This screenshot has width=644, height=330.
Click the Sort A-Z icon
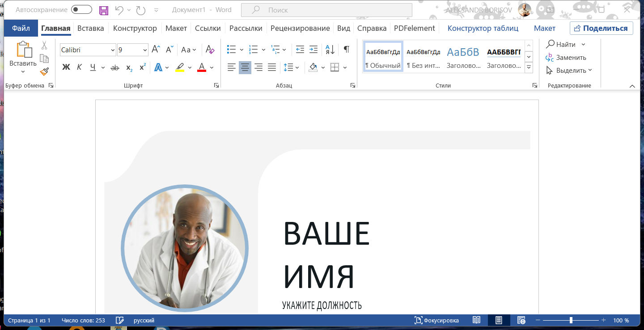click(x=330, y=50)
